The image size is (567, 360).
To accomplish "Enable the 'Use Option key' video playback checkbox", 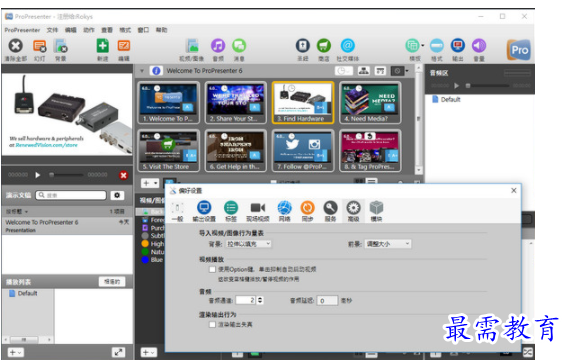I will pos(212,269).
